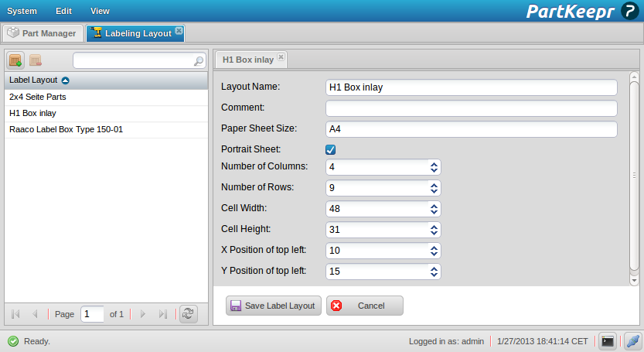This screenshot has height=352, width=644.
Task: Open the system console icon in status bar
Action: coord(608,341)
